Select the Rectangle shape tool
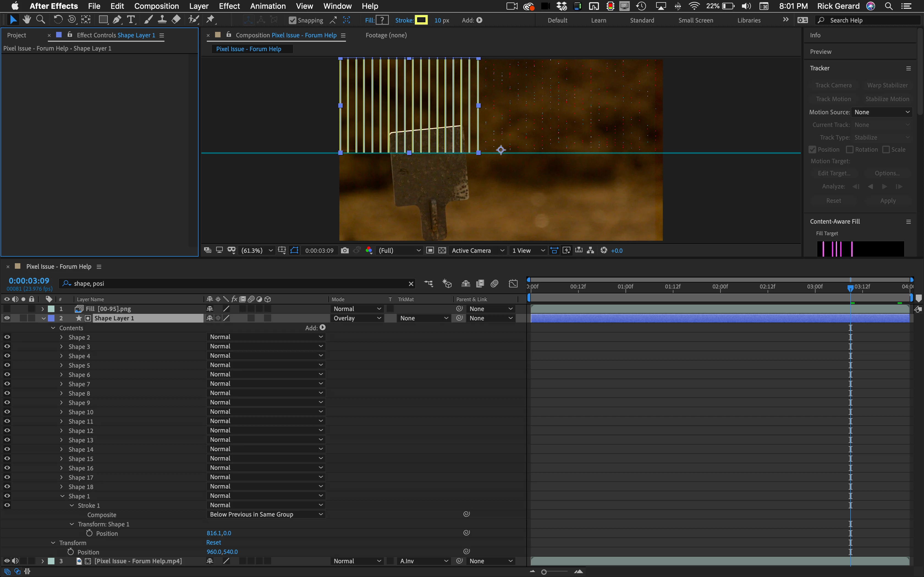 pyautogui.click(x=103, y=20)
